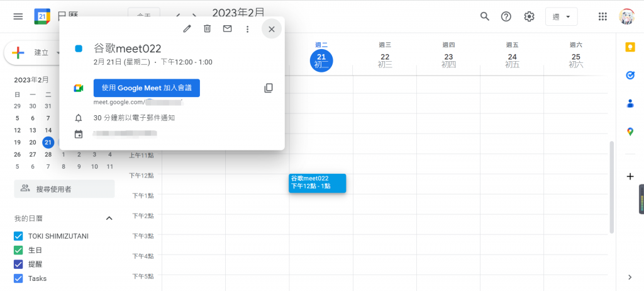644x291 pixels.
Task: Select Friday 24 in week header
Action: pyautogui.click(x=512, y=60)
